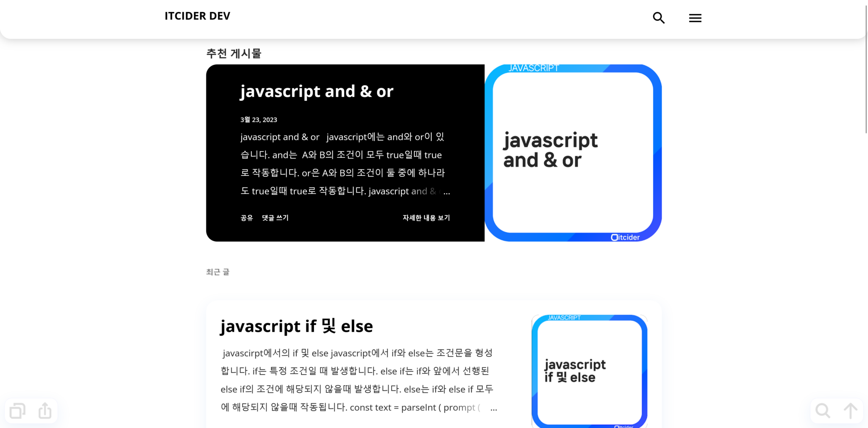Open the floating search icon at bottom right
This screenshot has height=428, width=868.
pyautogui.click(x=823, y=410)
